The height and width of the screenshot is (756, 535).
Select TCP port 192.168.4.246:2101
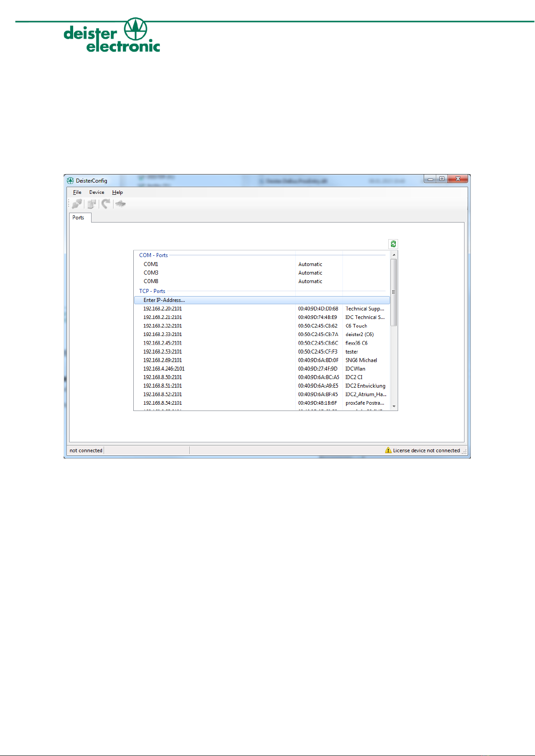tap(164, 369)
